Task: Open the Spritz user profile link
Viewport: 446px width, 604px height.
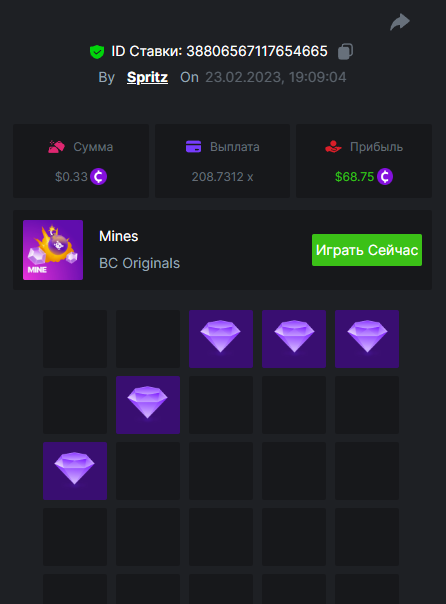Action: [x=147, y=77]
